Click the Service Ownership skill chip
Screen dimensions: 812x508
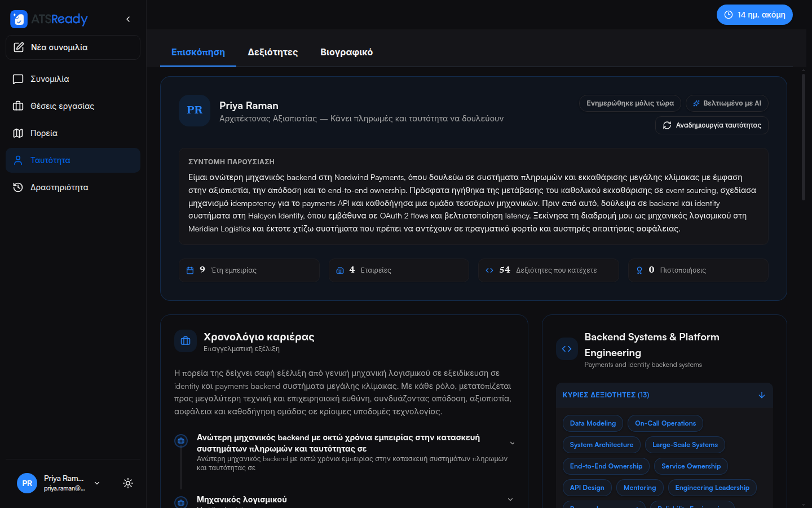point(691,466)
